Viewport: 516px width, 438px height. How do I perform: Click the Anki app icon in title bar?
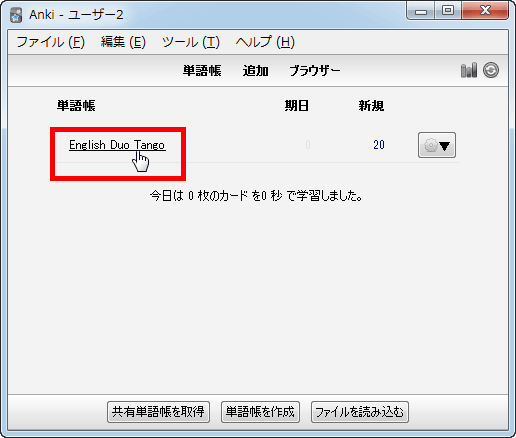point(16,15)
